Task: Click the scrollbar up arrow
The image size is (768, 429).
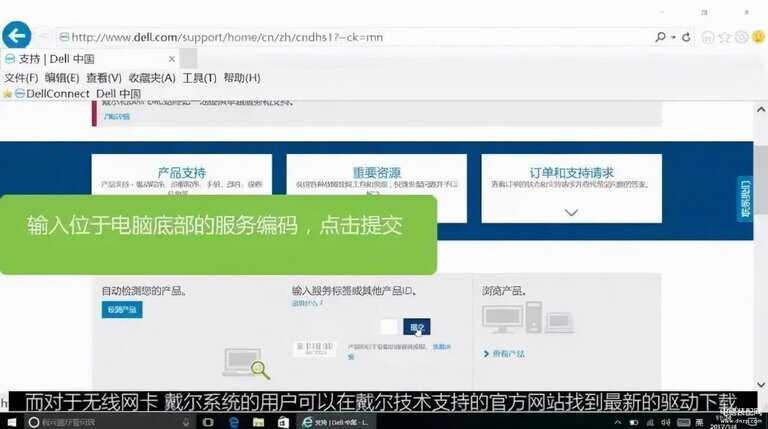Action: click(x=761, y=110)
